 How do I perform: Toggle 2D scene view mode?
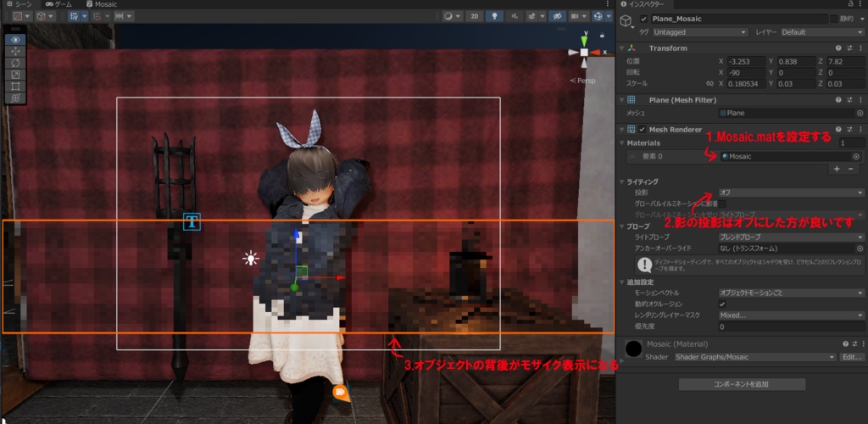(x=474, y=16)
